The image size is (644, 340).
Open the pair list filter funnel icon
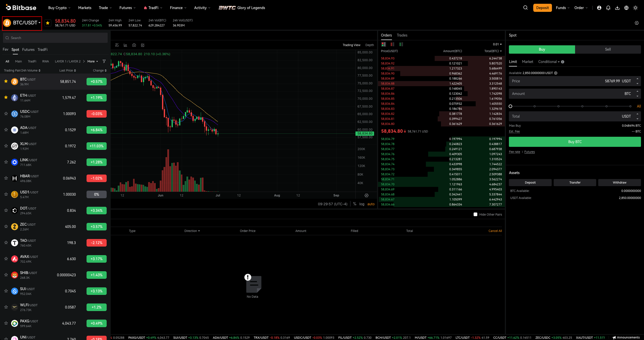(x=104, y=61)
